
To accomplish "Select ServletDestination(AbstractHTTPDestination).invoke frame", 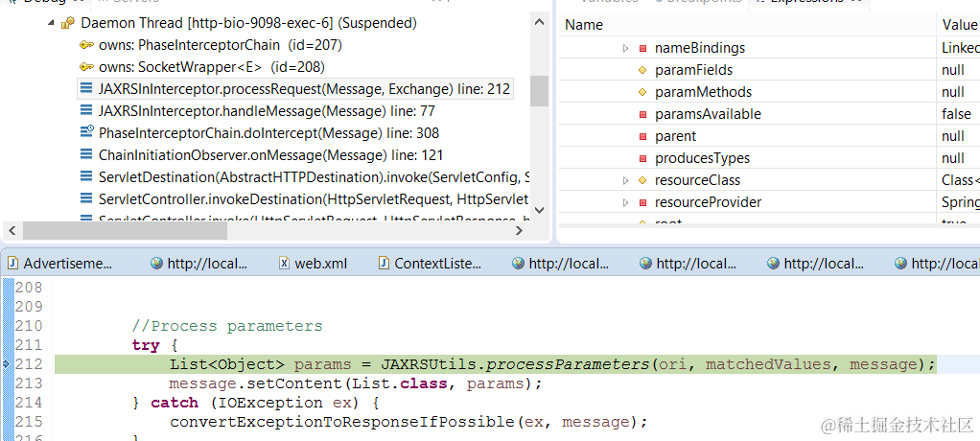I will (x=315, y=176).
